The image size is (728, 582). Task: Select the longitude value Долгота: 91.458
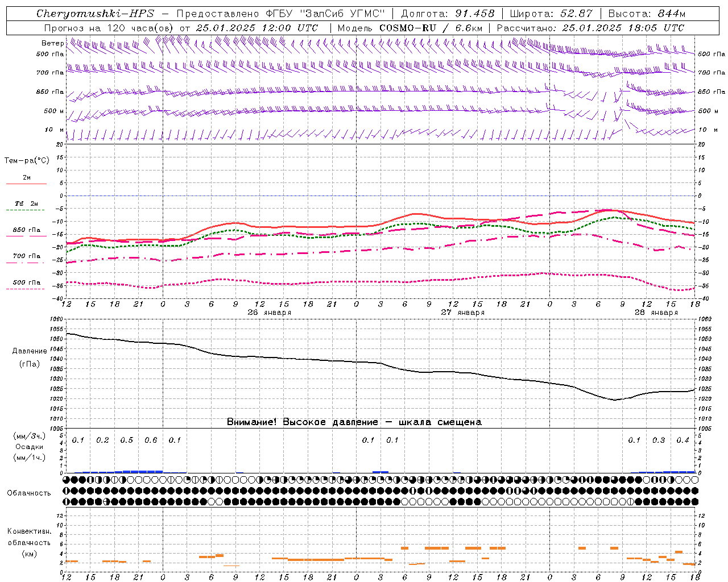click(448, 14)
